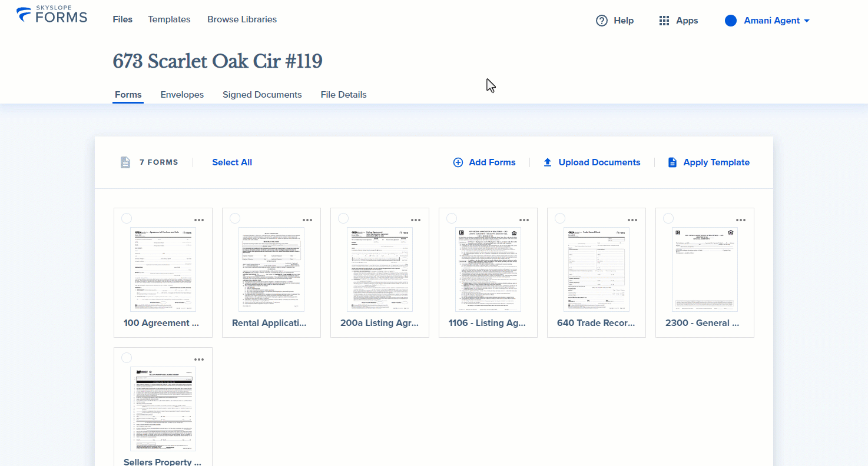Click the Add Forms plus icon
This screenshot has height=466, width=868.
pos(458,162)
